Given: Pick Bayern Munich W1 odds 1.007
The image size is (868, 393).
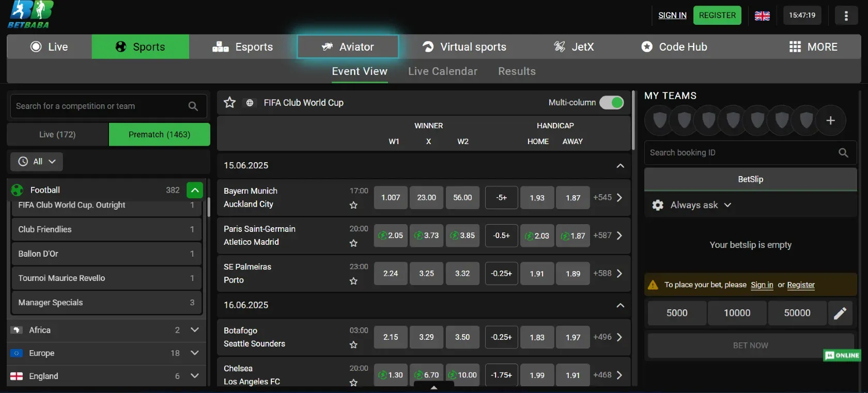Looking at the screenshot, I should point(391,198).
